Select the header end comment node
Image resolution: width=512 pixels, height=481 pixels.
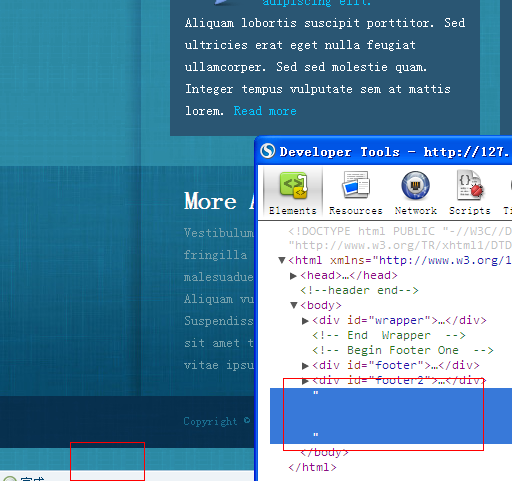pos(359,290)
